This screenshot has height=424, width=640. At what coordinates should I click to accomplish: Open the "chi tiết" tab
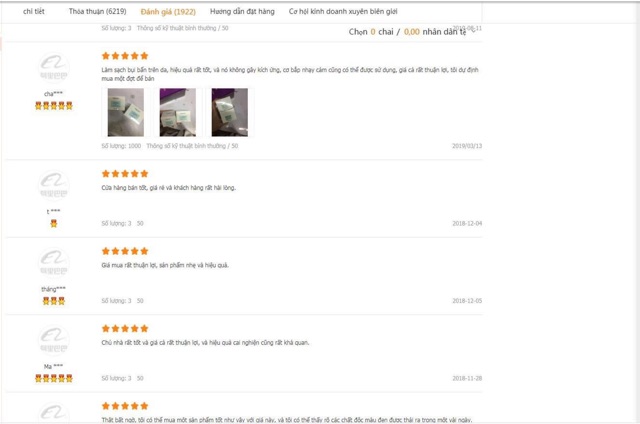(x=33, y=11)
